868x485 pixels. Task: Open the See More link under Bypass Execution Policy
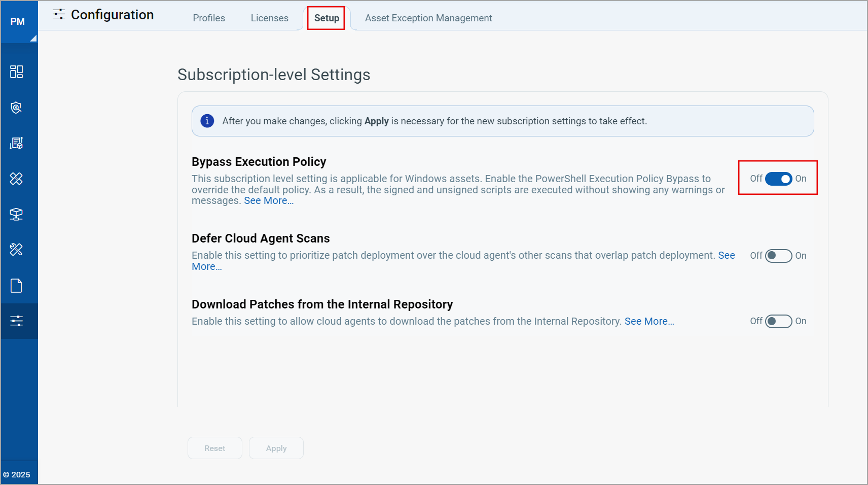pyautogui.click(x=269, y=200)
